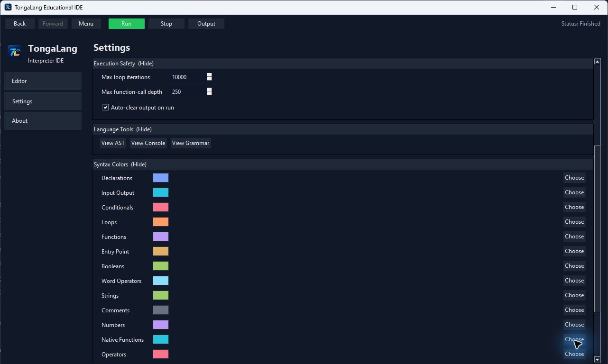The image size is (608, 364).
Task: Choose a new color for Operators
Action: pyautogui.click(x=574, y=354)
